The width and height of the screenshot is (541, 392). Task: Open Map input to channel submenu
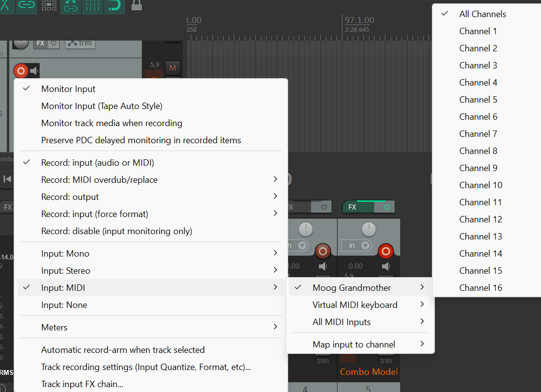(360, 345)
